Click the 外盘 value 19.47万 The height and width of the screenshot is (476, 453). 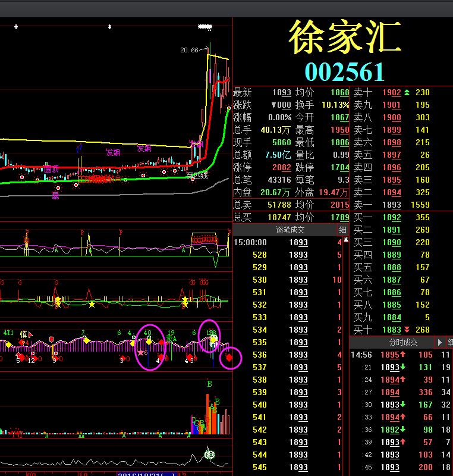(334, 192)
